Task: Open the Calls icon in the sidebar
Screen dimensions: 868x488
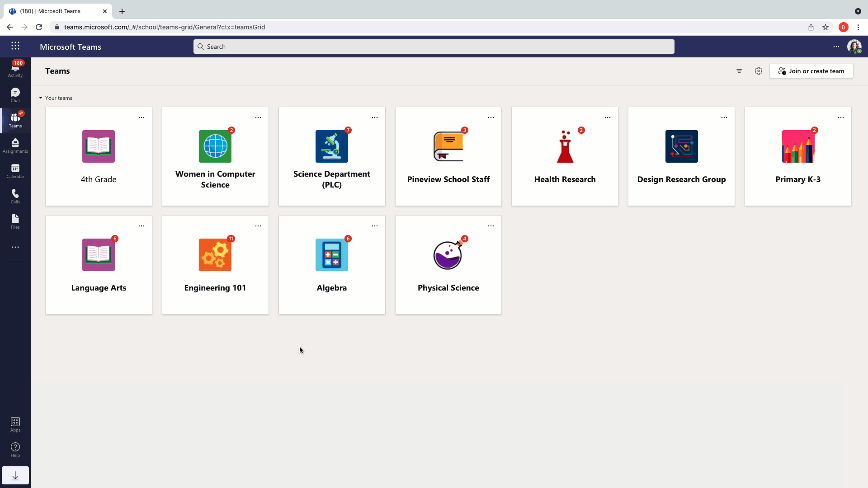Action: pos(15,196)
